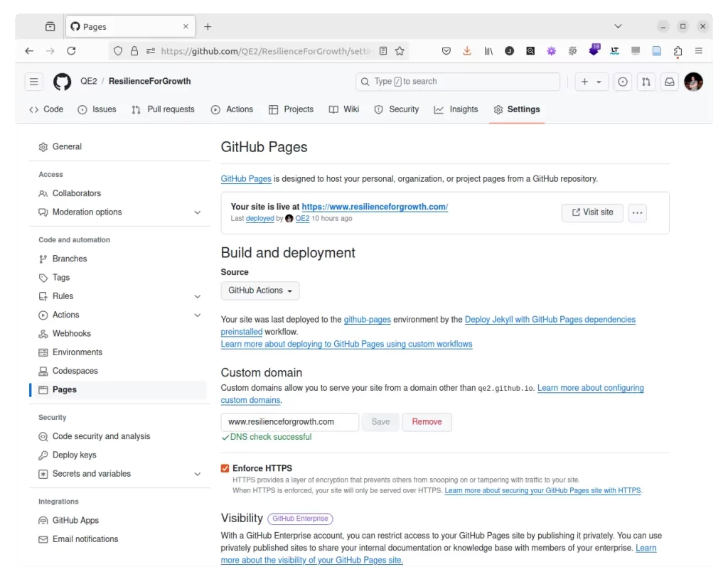This screenshot has width=728, height=584.
Task: Click the GitHub octocat logo
Action: (62, 82)
